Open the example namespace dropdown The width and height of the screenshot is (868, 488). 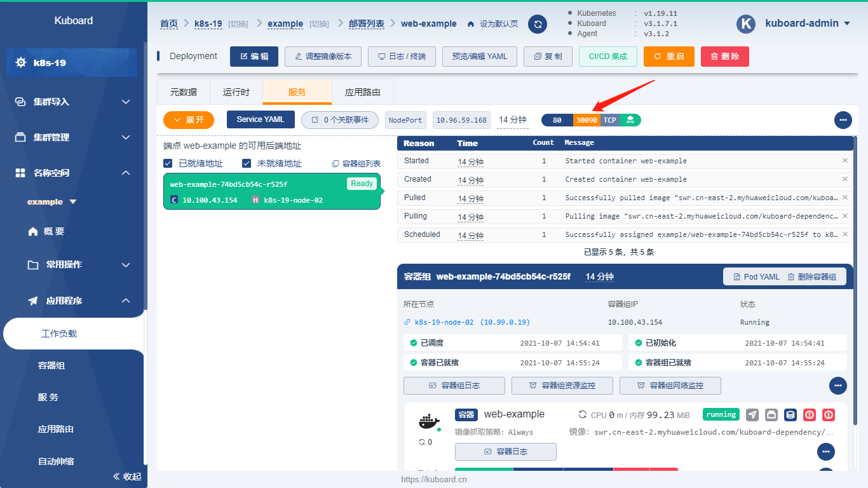tap(51, 201)
